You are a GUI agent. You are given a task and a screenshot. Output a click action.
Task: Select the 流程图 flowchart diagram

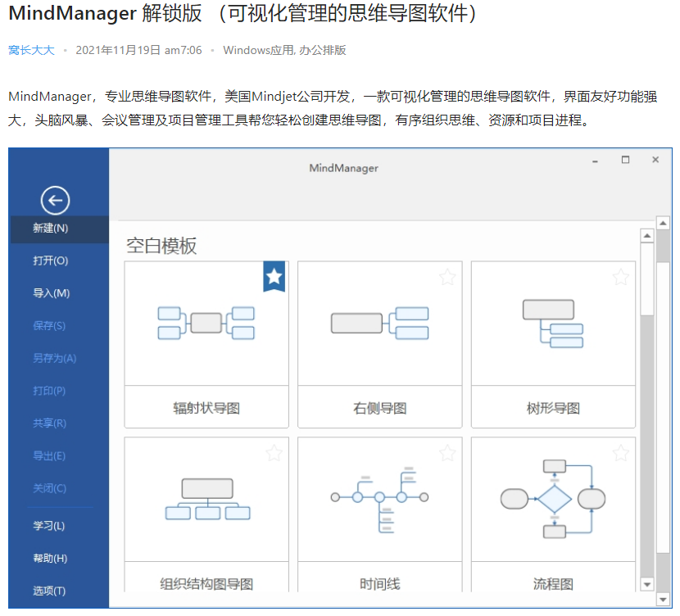click(x=553, y=499)
